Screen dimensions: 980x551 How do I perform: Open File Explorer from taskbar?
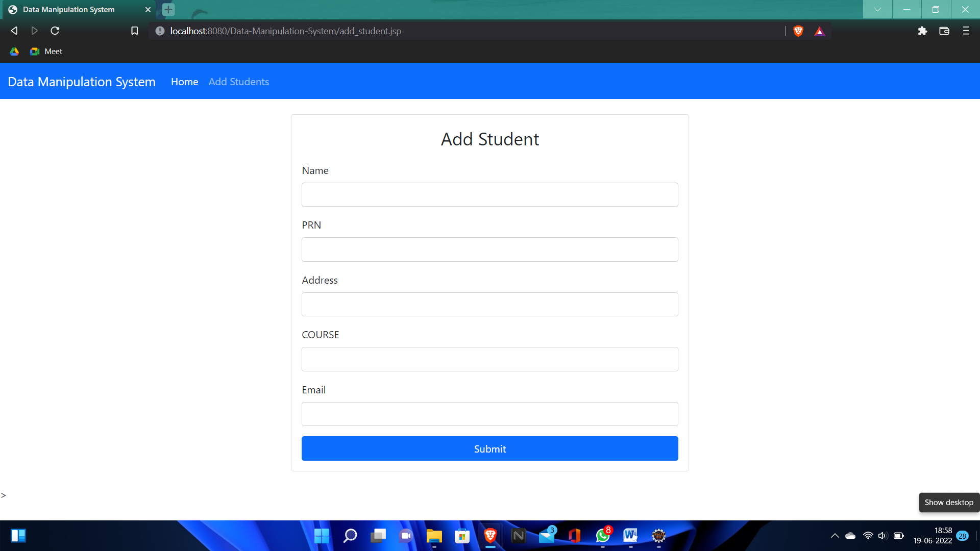click(x=434, y=536)
